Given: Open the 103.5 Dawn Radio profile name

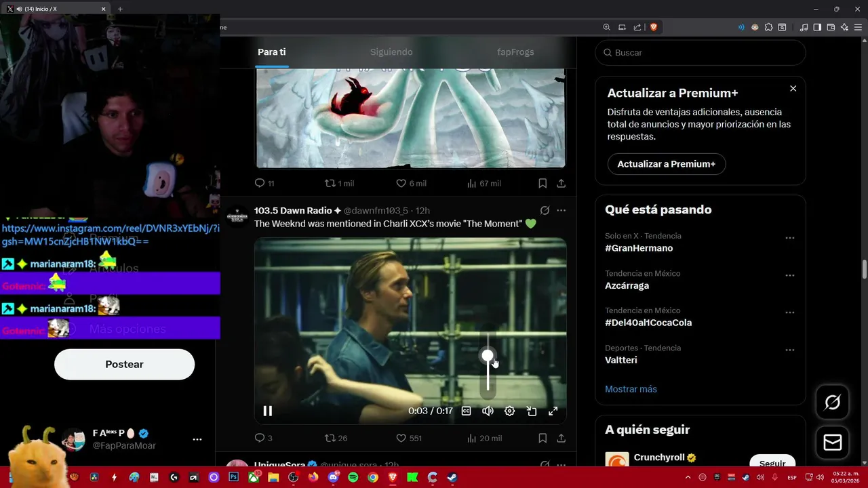Looking at the screenshot, I should [x=293, y=211].
